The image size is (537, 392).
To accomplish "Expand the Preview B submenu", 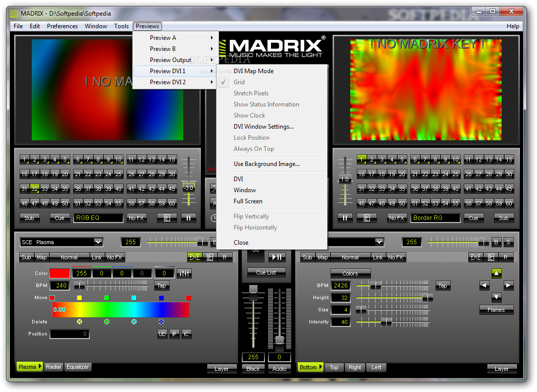I will (x=175, y=48).
